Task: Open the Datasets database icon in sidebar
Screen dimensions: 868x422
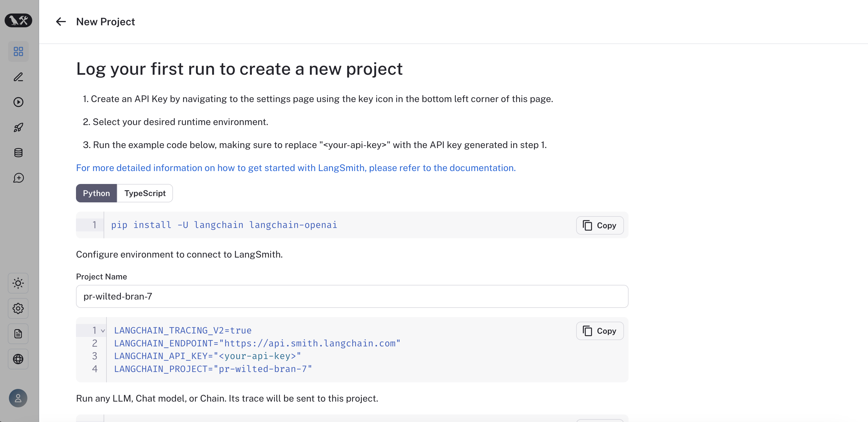Action: coord(18,152)
